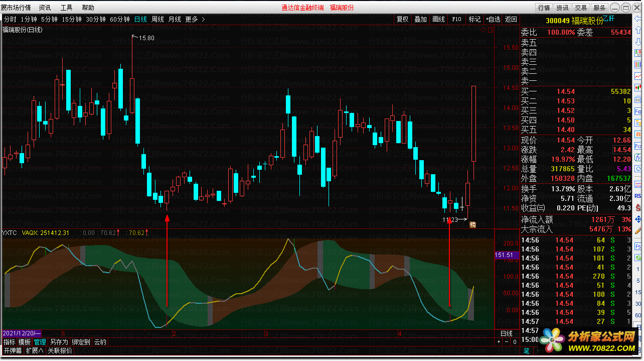
Task: Click the minus zoom button below chart
Action: (507, 342)
